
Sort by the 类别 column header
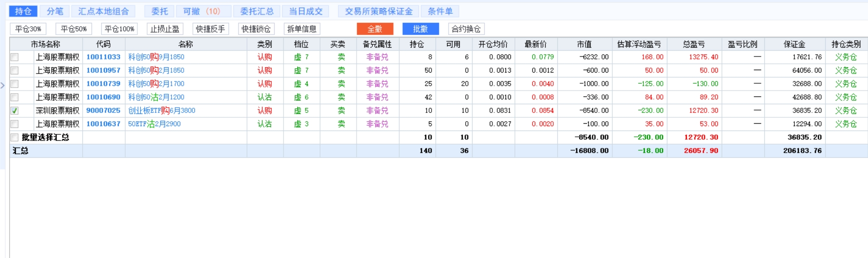265,44
